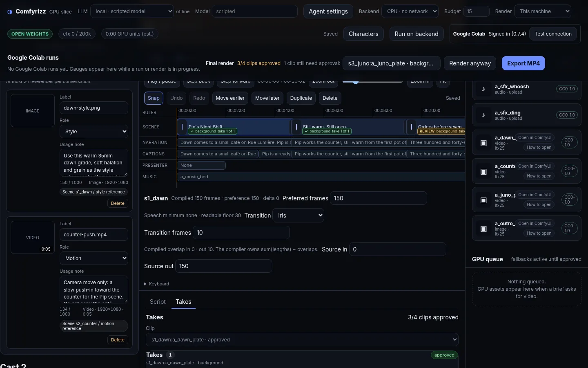Image resolution: width=588 pixels, height=368 pixels.
Task: Open the Transition iris dropdown
Action: point(298,215)
